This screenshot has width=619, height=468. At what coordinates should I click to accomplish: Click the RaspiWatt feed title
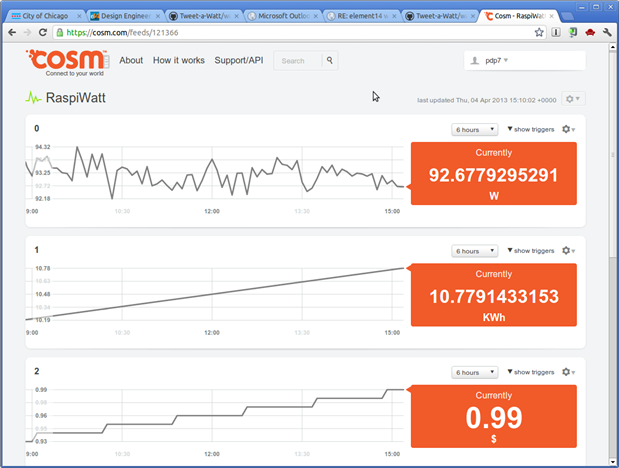pyautogui.click(x=75, y=98)
